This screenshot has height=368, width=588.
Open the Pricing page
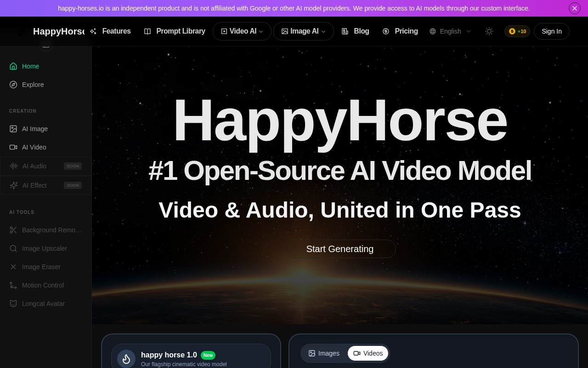pos(400,31)
